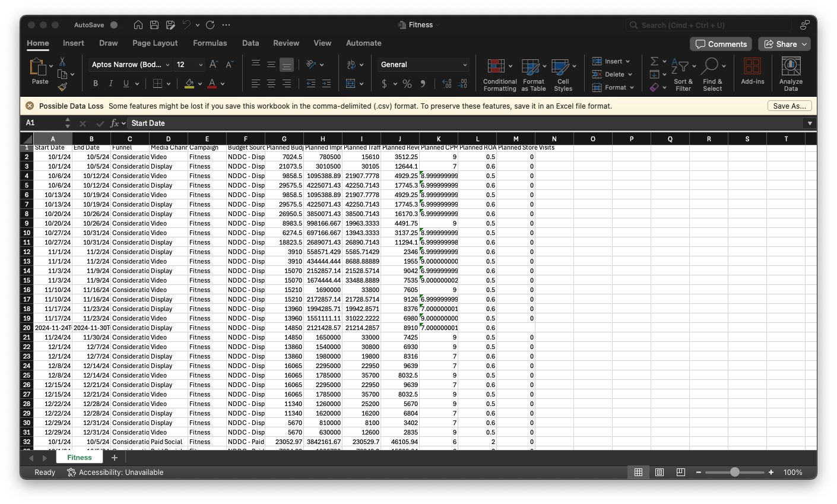Add a new sheet with the plus button

click(115, 458)
